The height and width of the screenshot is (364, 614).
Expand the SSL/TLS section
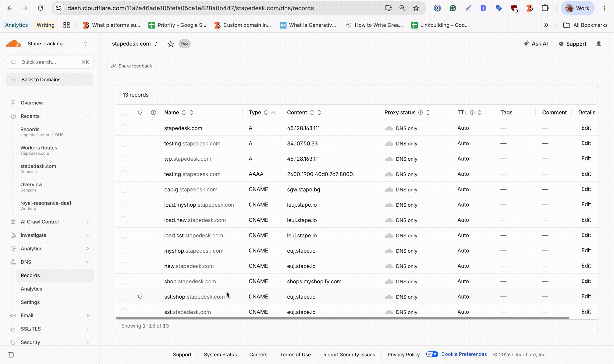click(87, 329)
